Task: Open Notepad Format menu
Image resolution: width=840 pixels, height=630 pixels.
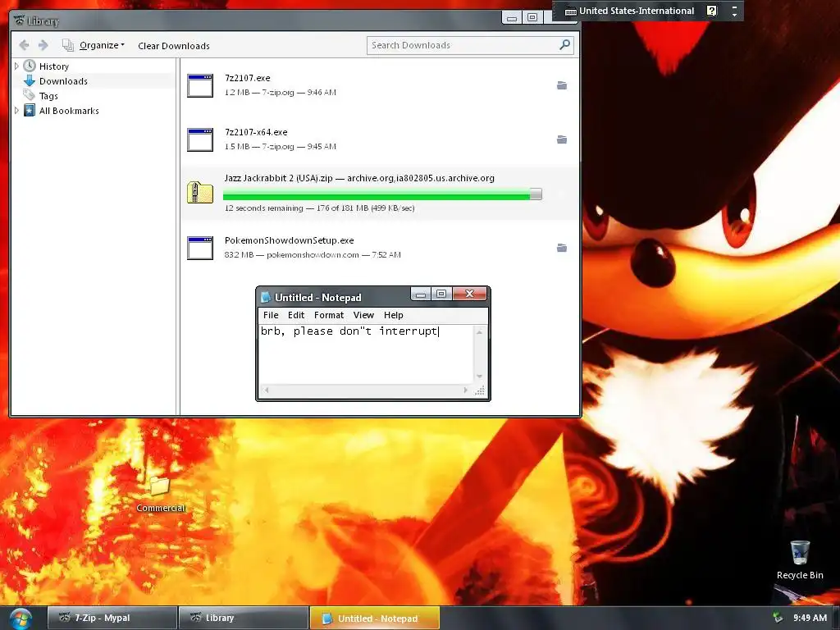Action: (x=329, y=315)
